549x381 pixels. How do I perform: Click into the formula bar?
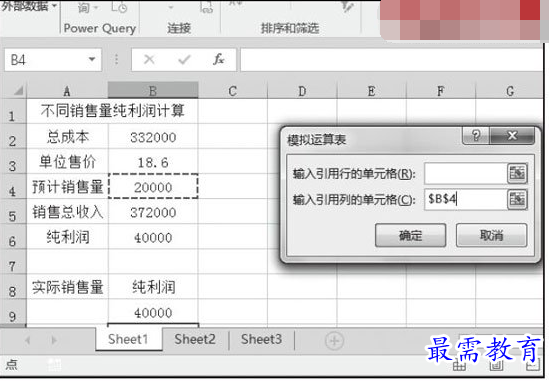391,60
